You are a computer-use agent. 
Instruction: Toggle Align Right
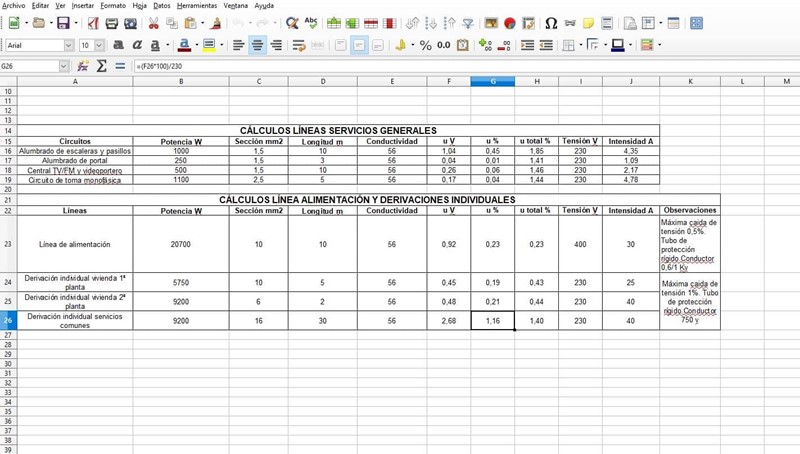(276, 45)
